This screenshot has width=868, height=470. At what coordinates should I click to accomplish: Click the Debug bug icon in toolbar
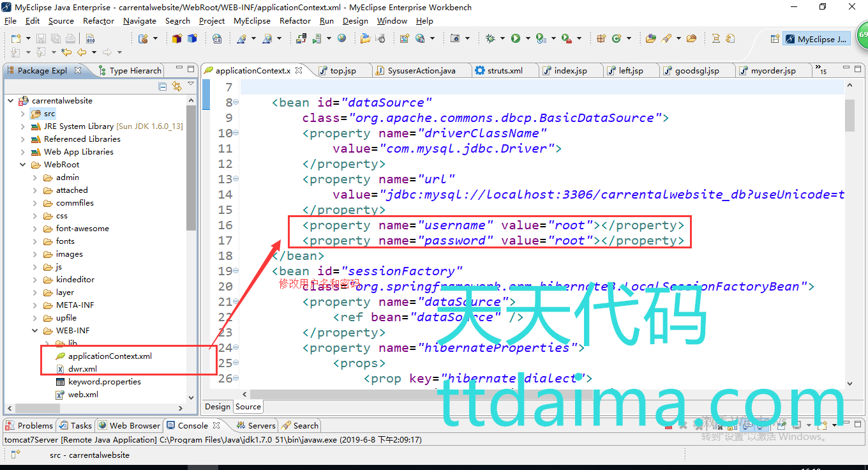point(490,38)
